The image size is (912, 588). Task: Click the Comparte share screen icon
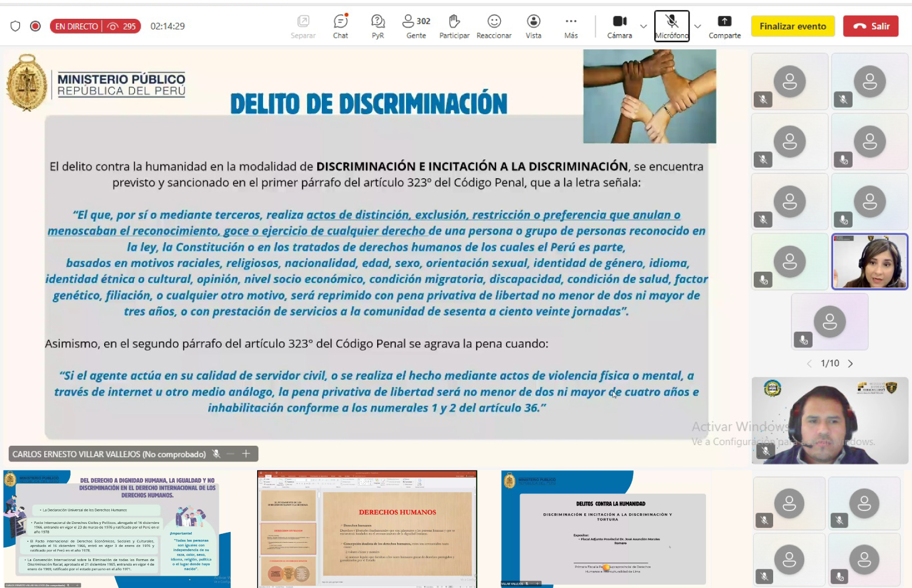coord(724,26)
